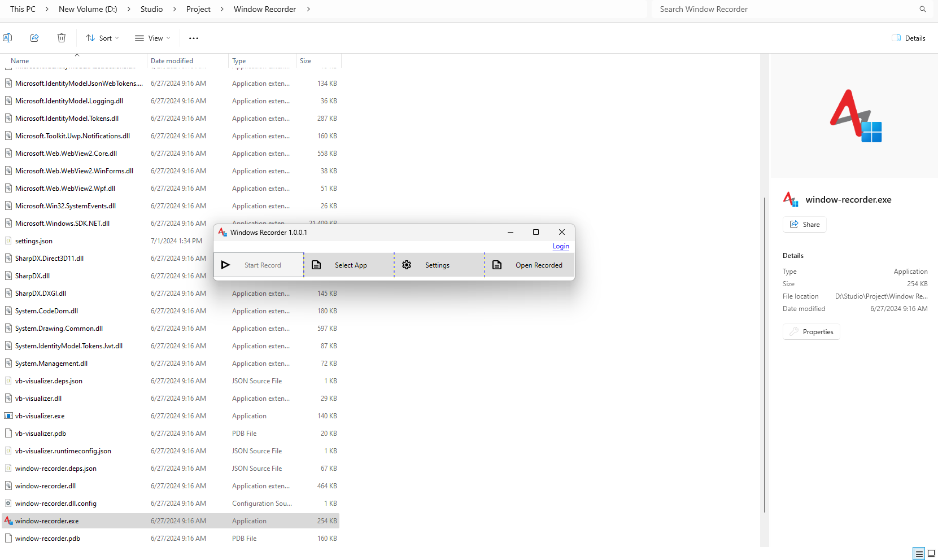The height and width of the screenshot is (560, 938).
Task: Go to New Volume (D:) breadcrumb
Action: pyautogui.click(x=88, y=9)
